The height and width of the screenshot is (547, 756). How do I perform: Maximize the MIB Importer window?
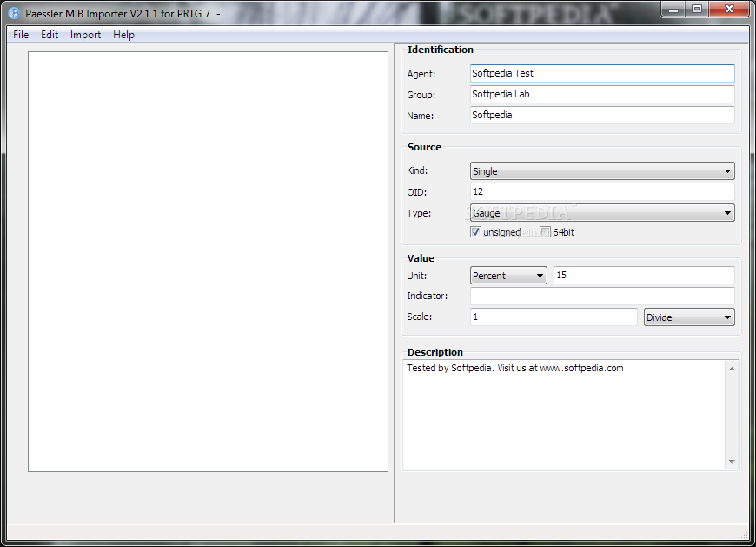(696, 10)
